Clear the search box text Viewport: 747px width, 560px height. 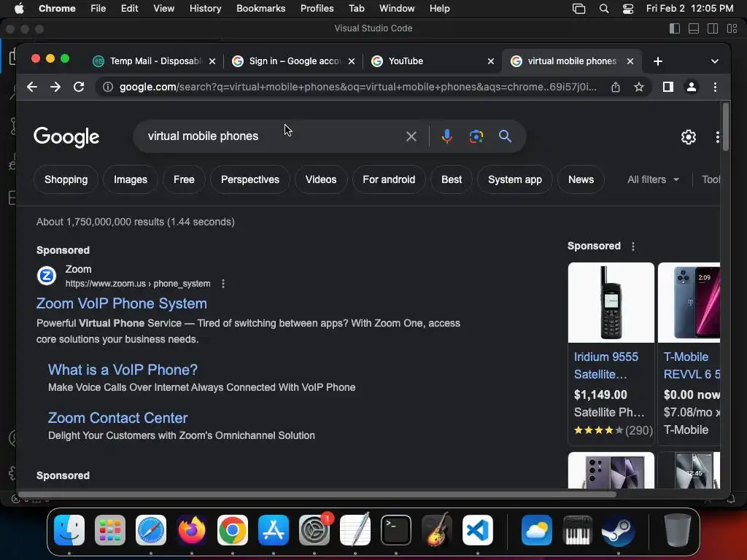click(x=411, y=136)
